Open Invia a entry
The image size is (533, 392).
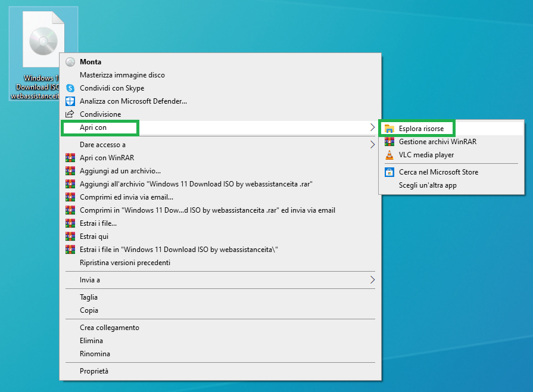coord(220,280)
